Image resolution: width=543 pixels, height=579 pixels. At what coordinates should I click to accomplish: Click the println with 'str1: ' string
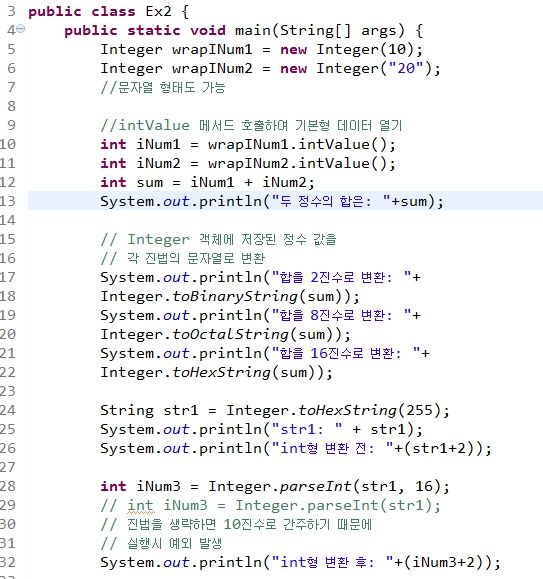coord(261,429)
